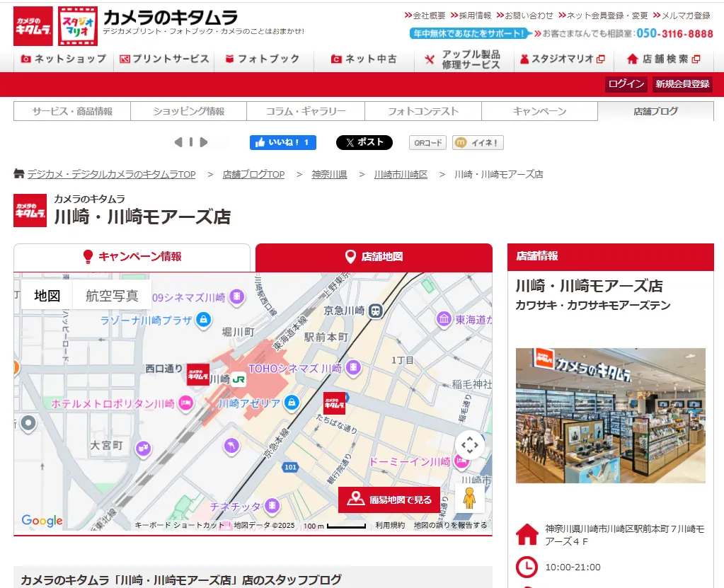This screenshot has height=588, width=724.
Task: Click the Kitamura store marker near たちばな通り
Action: point(334,403)
